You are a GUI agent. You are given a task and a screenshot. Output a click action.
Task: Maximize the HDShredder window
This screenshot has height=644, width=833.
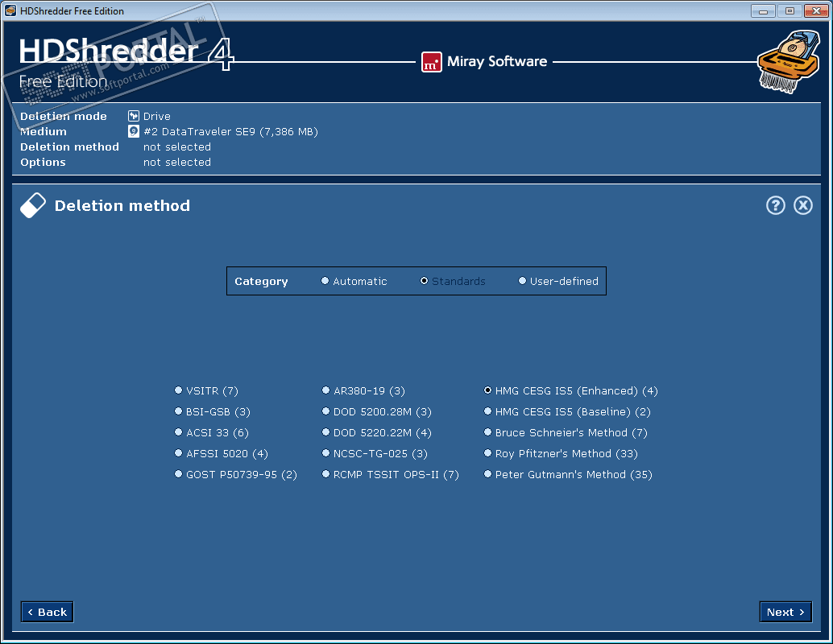click(x=789, y=10)
